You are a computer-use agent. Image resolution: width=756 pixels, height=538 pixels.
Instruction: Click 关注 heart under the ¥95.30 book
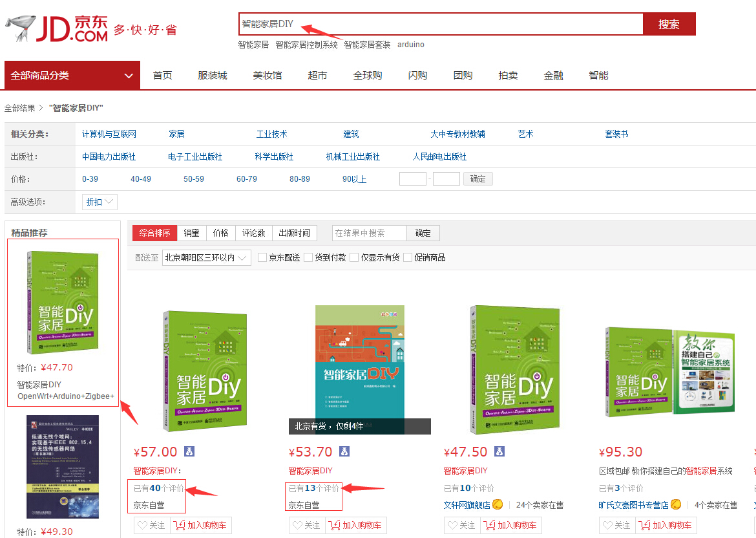click(617, 525)
